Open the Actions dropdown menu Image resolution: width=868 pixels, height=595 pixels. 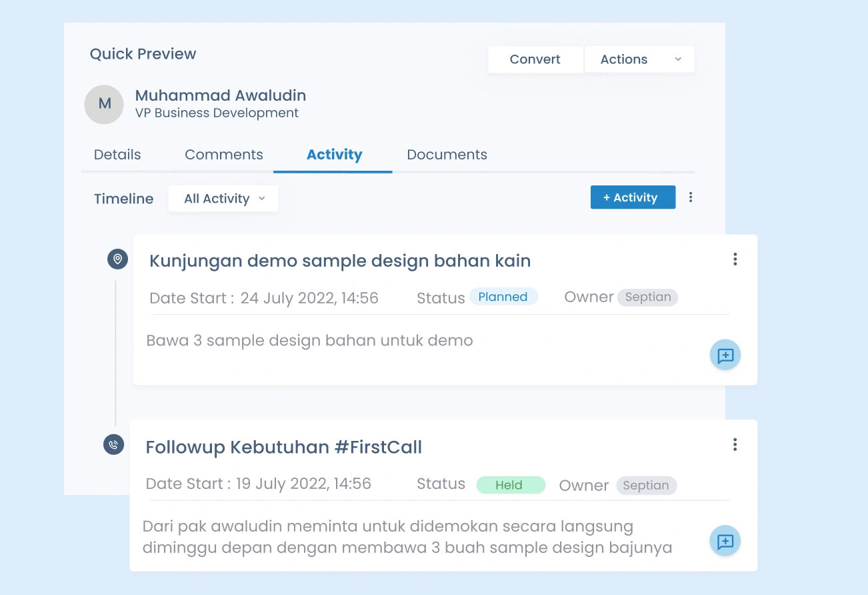tap(639, 59)
